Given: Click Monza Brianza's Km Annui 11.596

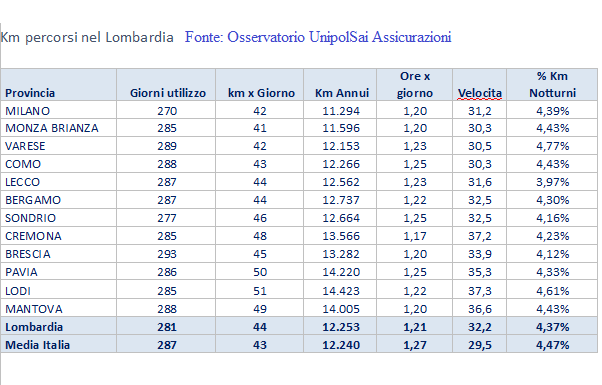Looking at the screenshot, I should tap(341, 128).
